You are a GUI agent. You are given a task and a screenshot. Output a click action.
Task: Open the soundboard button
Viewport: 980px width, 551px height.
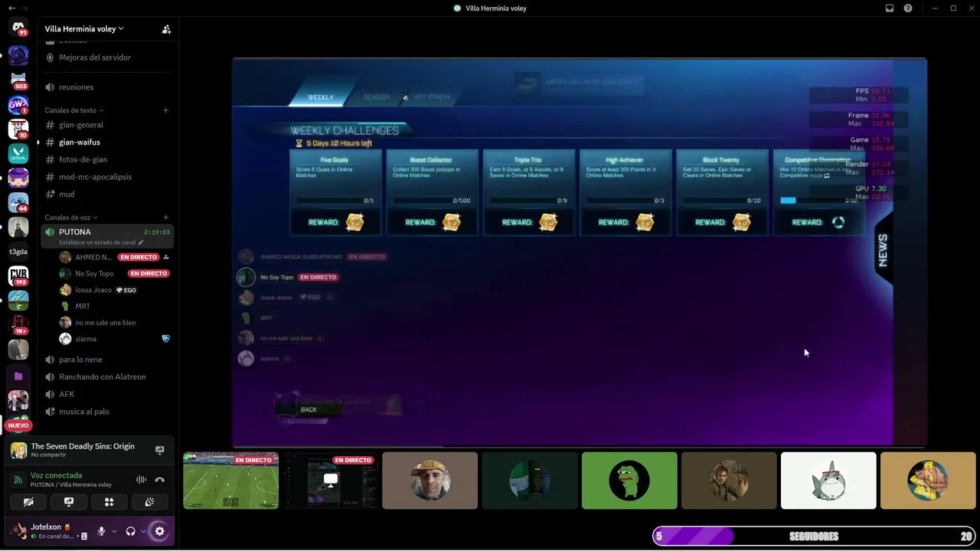(x=149, y=502)
